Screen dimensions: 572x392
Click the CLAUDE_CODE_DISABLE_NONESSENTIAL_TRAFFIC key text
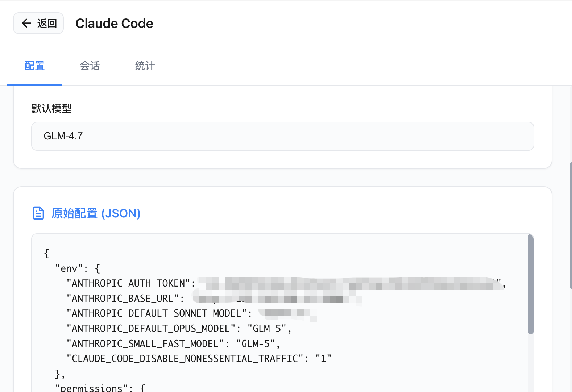tap(185, 359)
